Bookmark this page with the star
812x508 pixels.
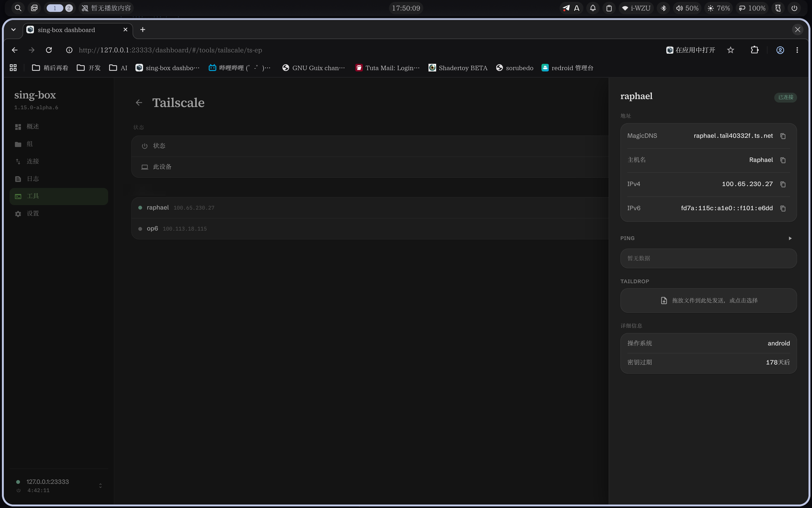(x=730, y=50)
